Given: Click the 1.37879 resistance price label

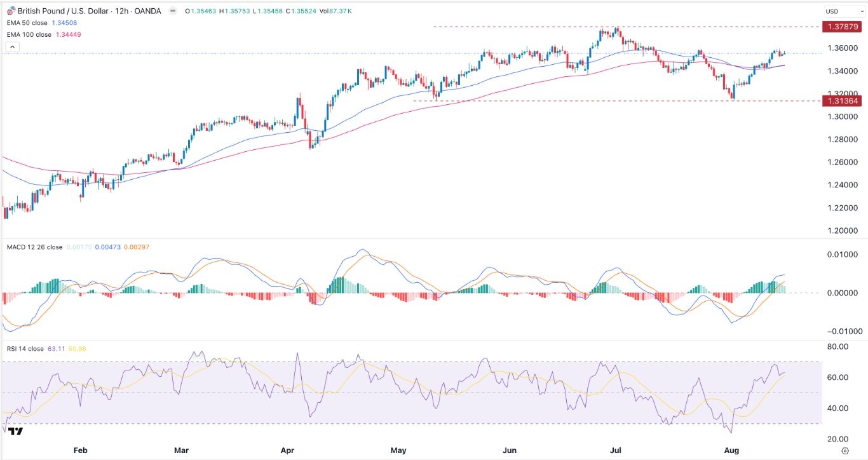Looking at the screenshot, I should [x=841, y=27].
